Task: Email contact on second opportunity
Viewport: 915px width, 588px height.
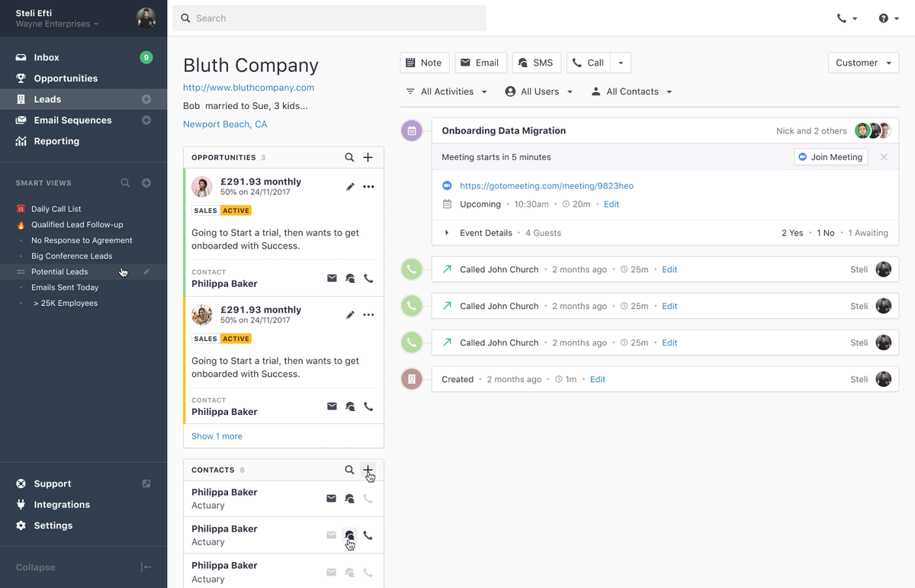Action: tap(332, 406)
